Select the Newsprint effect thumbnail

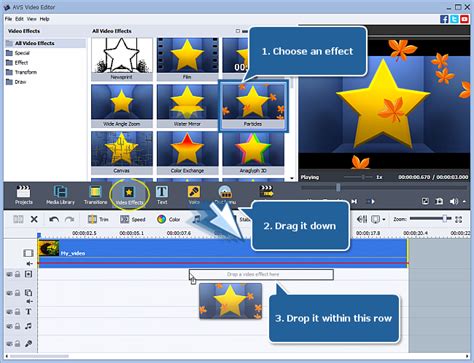(x=122, y=59)
